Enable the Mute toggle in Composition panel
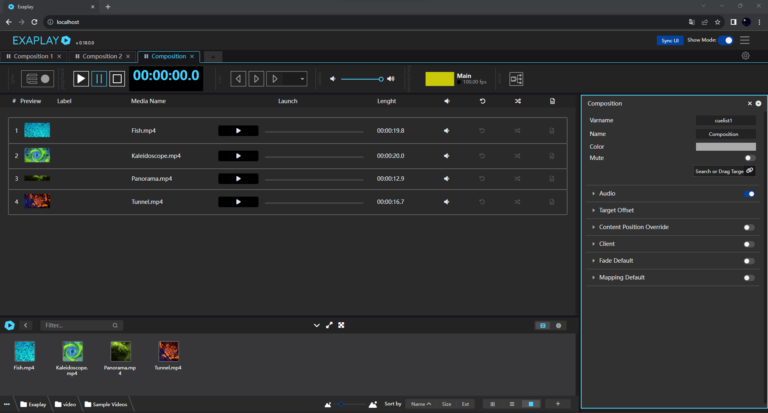Viewport: 768px width, 413px height. [748, 158]
